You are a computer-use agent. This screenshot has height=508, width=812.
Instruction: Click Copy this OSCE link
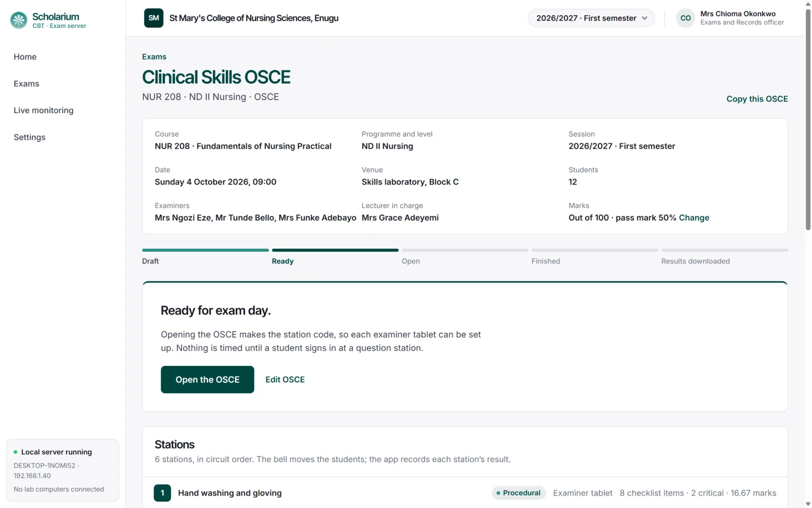pyautogui.click(x=757, y=99)
